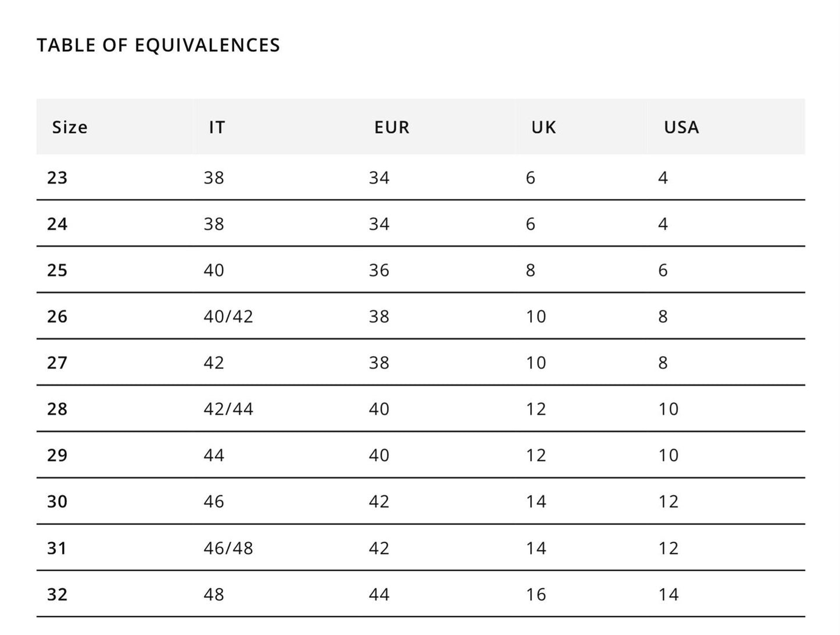Select size 31 row label
Image resolution: width=840 pixels, height=635 pixels.
(x=57, y=548)
